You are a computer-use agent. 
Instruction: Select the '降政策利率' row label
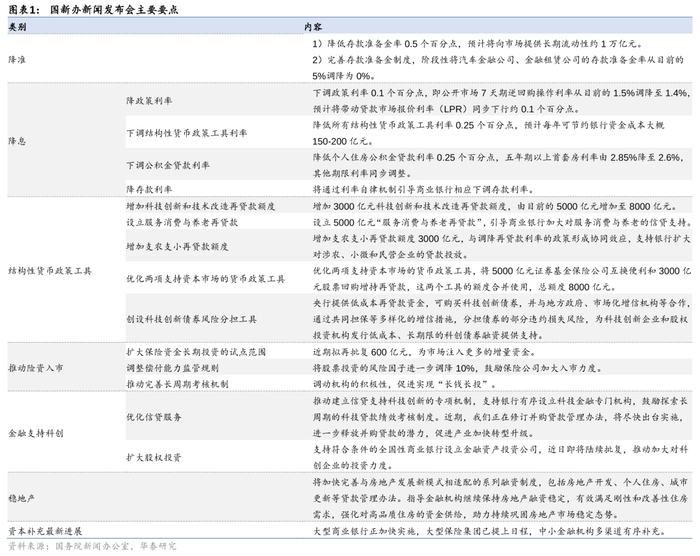(x=148, y=101)
